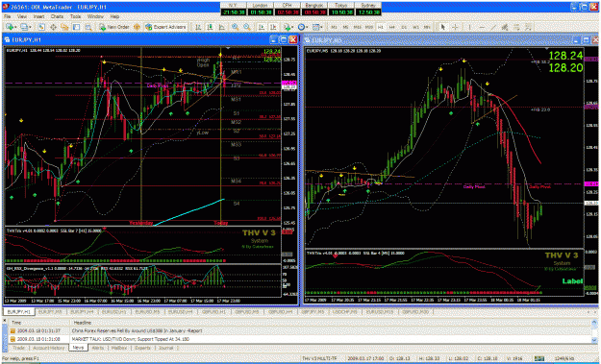Toggle the Navigator window icon
This screenshot has width=601, height=364.
64,27
